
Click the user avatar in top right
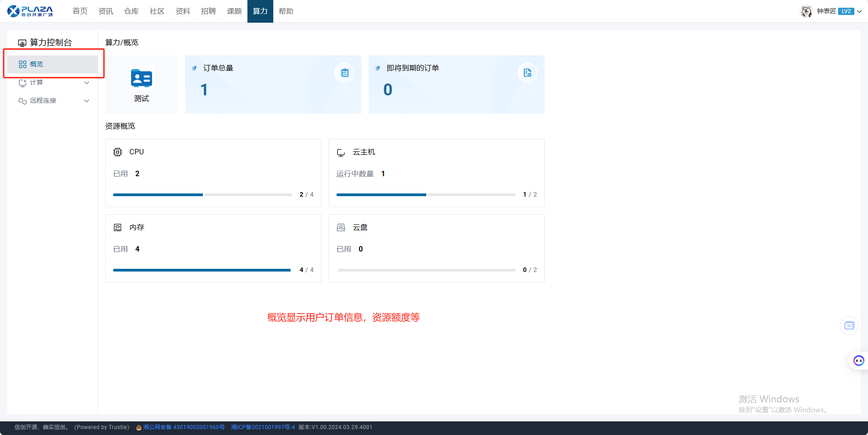tap(806, 11)
